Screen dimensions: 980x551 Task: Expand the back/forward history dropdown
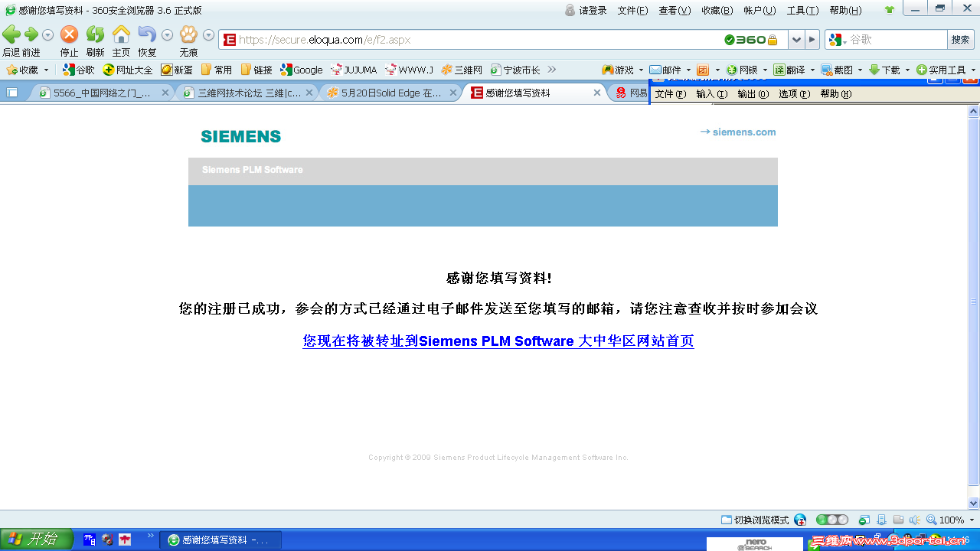coord(48,35)
